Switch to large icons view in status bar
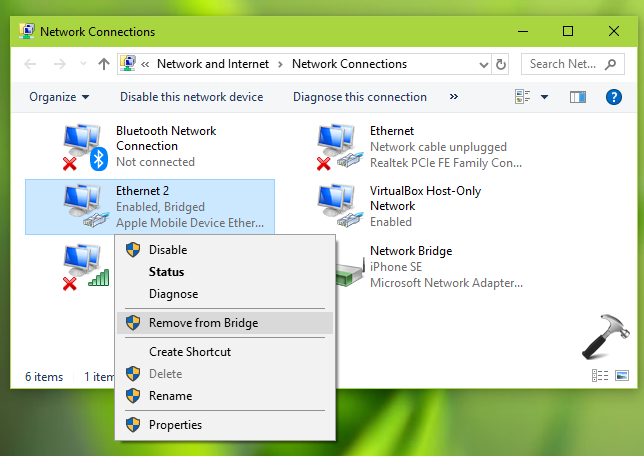The height and width of the screenshot is (456, 644). (621, 376)
